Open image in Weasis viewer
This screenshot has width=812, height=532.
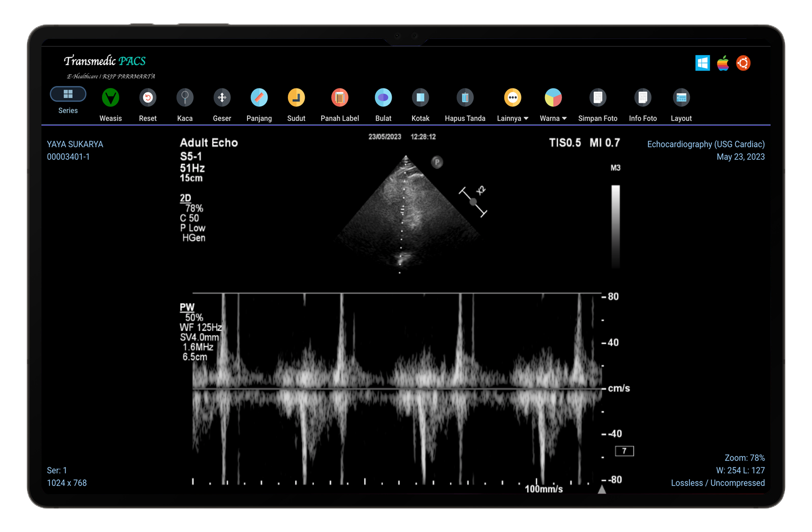(110, 98)
